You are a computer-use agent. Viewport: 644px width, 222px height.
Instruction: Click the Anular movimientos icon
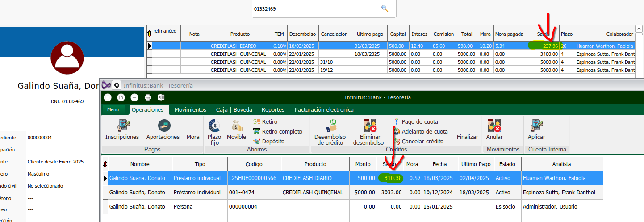(494, 126)
